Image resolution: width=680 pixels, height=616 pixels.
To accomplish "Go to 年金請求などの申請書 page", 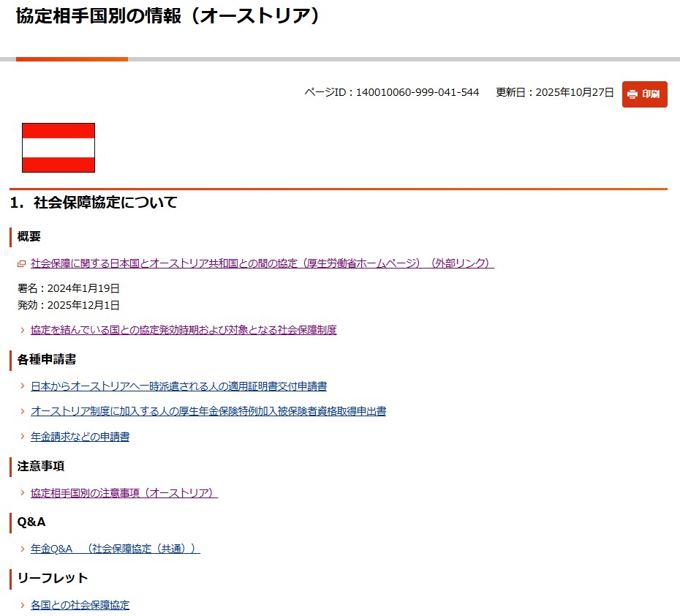I will pos(80,437).
